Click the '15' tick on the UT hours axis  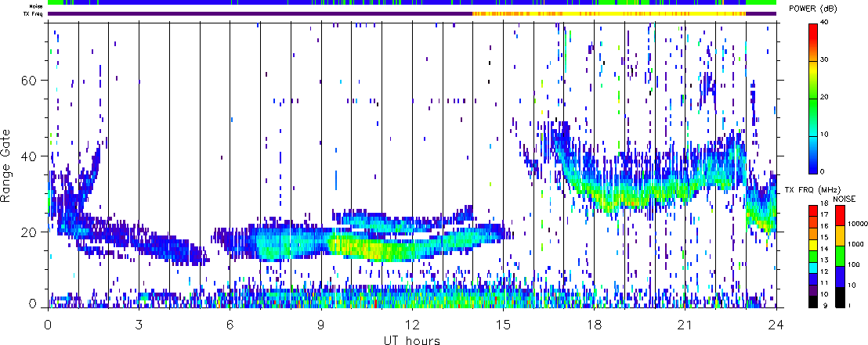[x=503, y=323]
